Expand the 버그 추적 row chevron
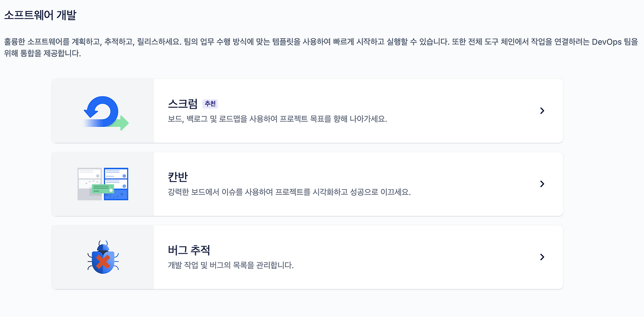This screenshot has height=317, width=644. 542,257
